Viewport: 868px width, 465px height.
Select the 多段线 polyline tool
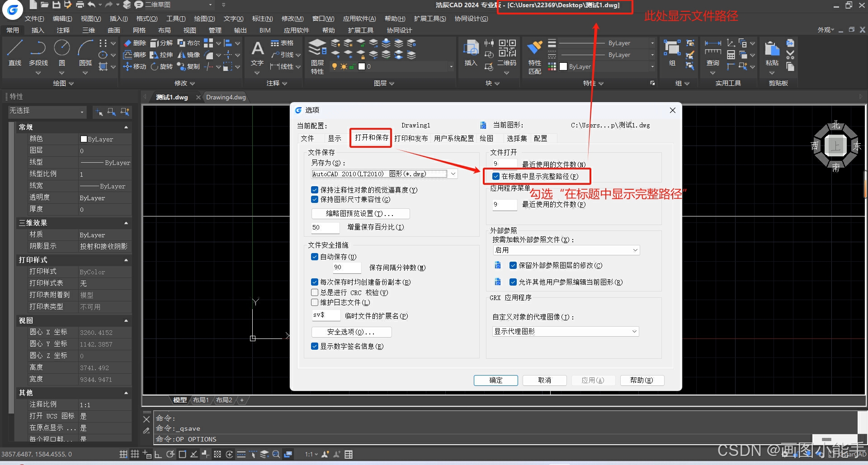[x=38, y=53]
